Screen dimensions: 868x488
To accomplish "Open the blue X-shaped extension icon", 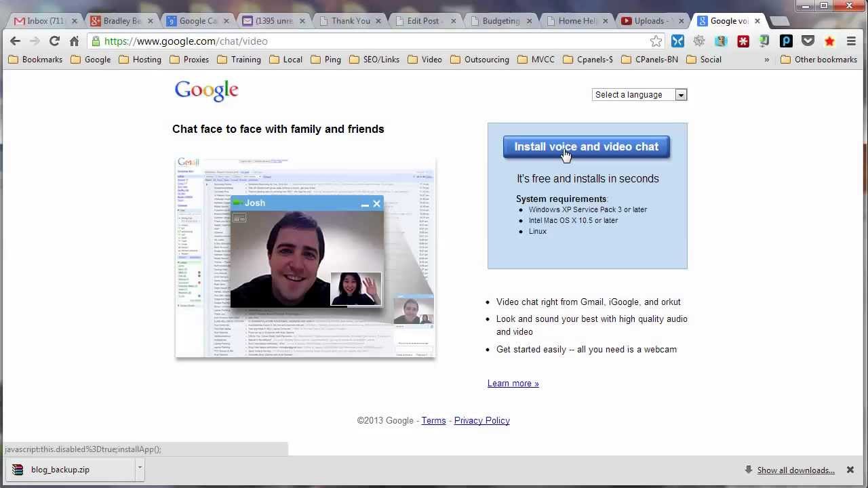I will (x=677, y=41).
